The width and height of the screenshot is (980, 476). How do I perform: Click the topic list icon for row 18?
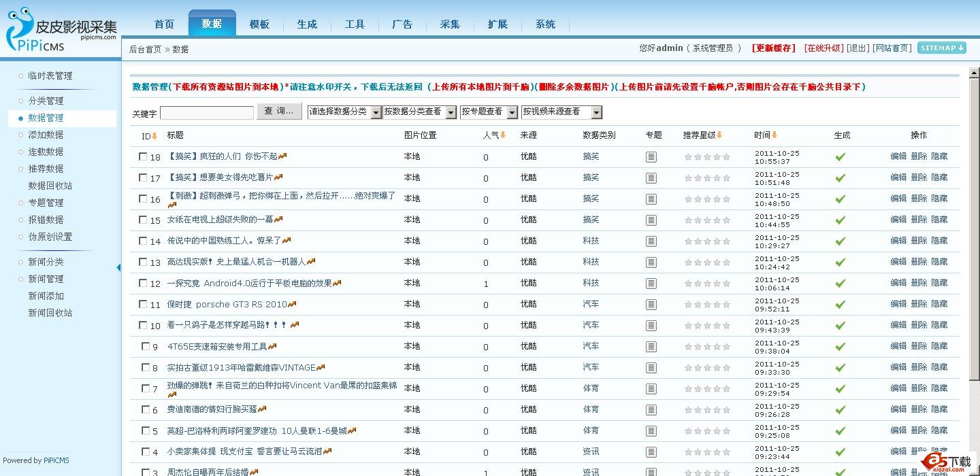[651, 157]
